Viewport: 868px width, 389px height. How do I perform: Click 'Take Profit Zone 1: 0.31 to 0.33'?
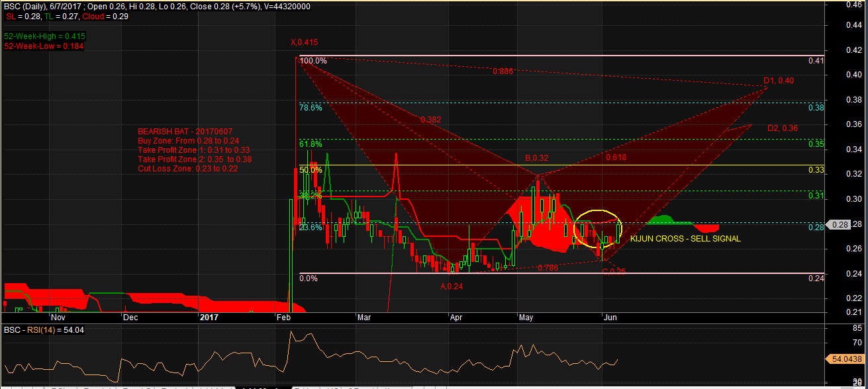click(193, 150)
